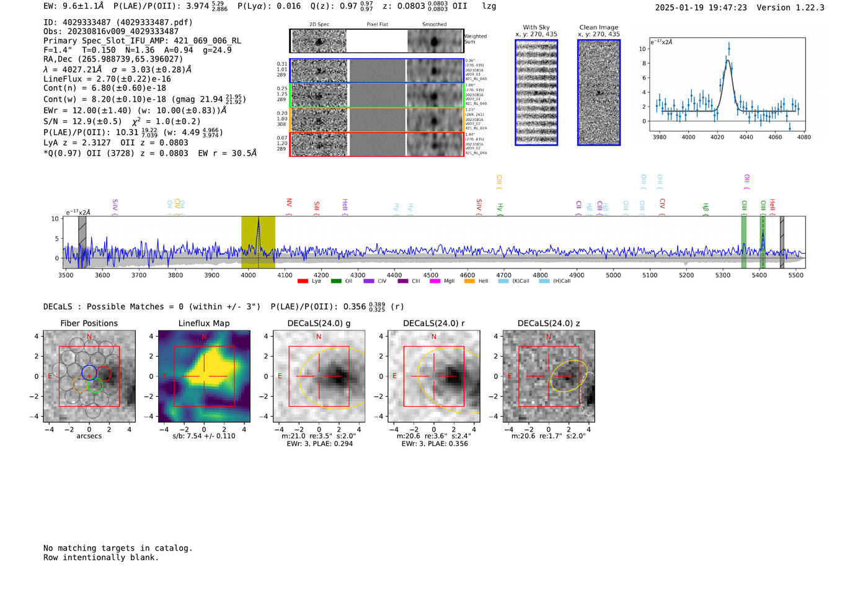
Task: Select the EWr = 12.00(±1.40) line
Action: click(x=135, y=110)
